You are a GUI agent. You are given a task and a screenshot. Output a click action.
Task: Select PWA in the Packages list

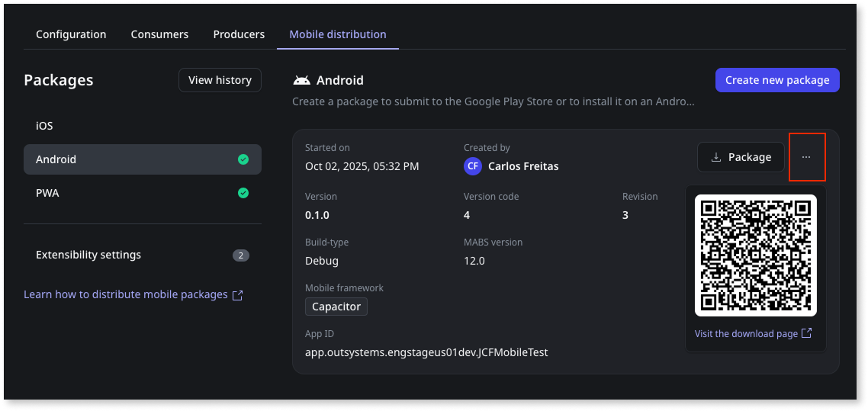click(x=47, y=193)
